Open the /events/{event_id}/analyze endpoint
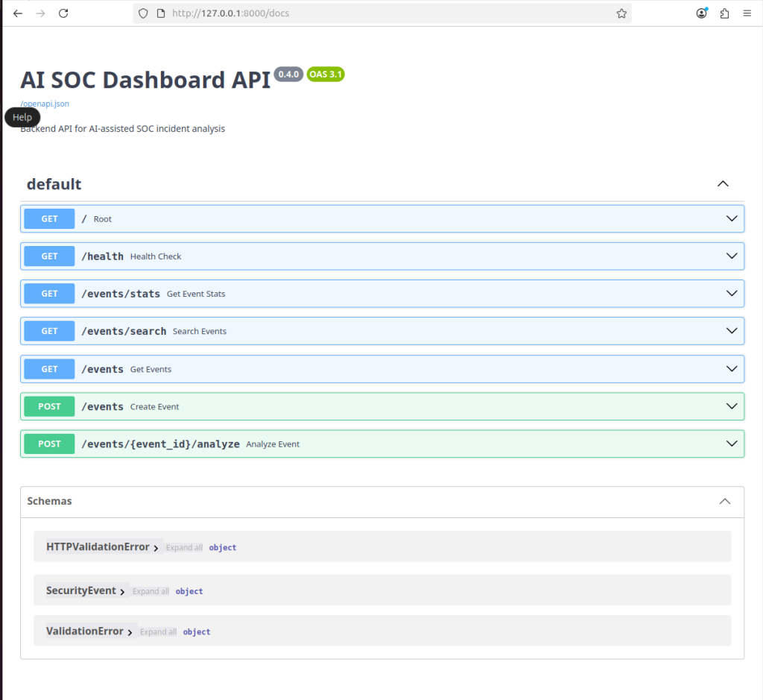This screenshot has height=700, width=763. pyautogui.click(x=382, y=444)
